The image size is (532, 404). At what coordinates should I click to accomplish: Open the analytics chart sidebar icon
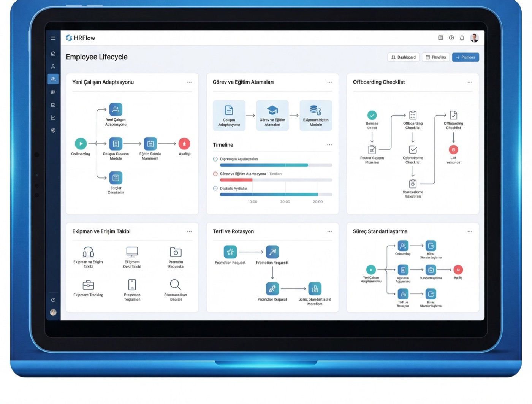coord(53,117)
